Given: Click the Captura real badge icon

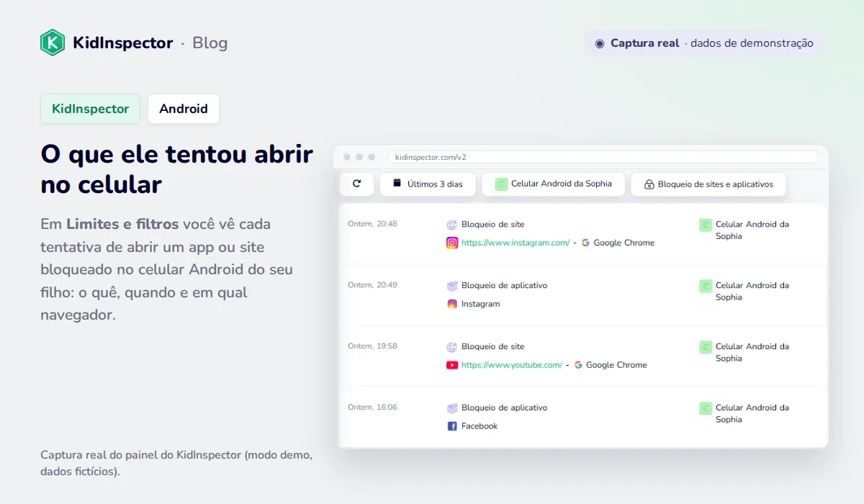Looking at the screenshot, I should pyautogui.click(x=600, y=43).
